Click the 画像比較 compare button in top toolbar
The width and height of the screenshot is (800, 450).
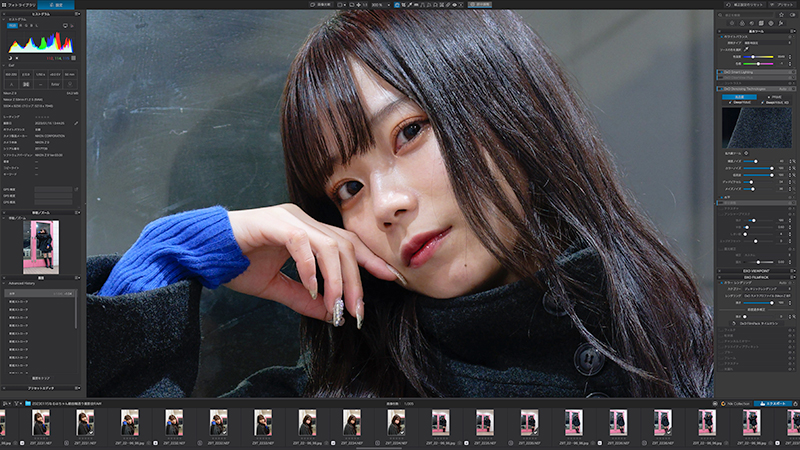click(x=321, y=5)
